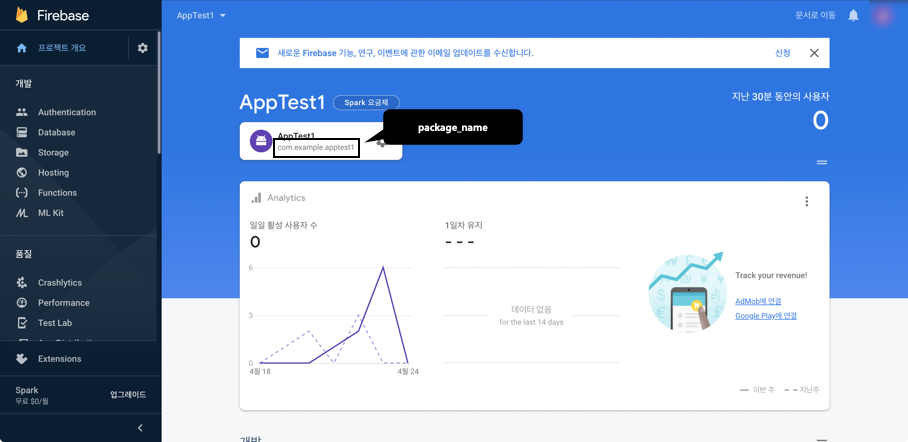Click the Database stack icon
Screen dimensions: 908x442
click(x=22, y=133)
